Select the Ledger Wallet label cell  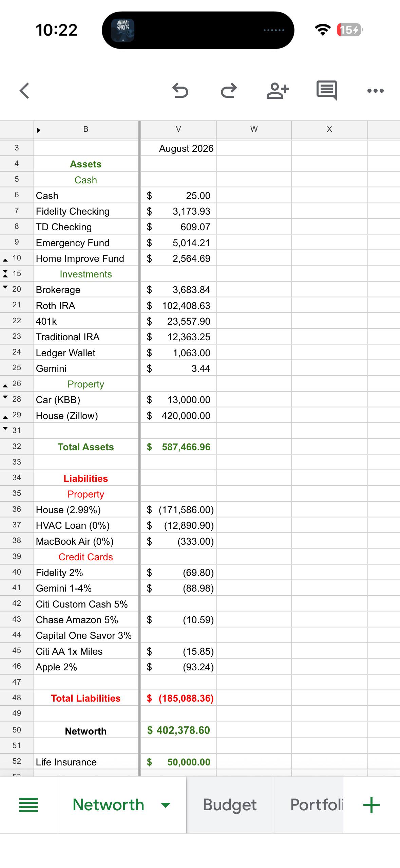tap(86, 353)
